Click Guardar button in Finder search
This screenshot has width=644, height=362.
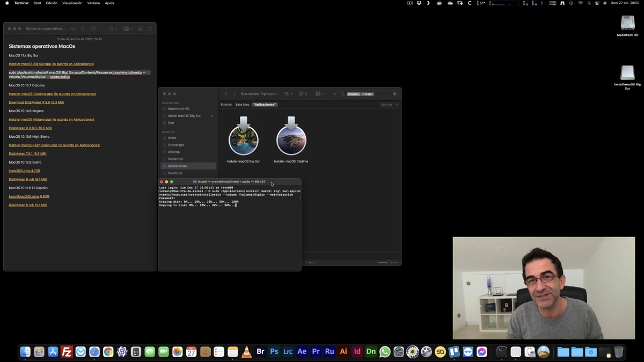[x=386, y=105]
